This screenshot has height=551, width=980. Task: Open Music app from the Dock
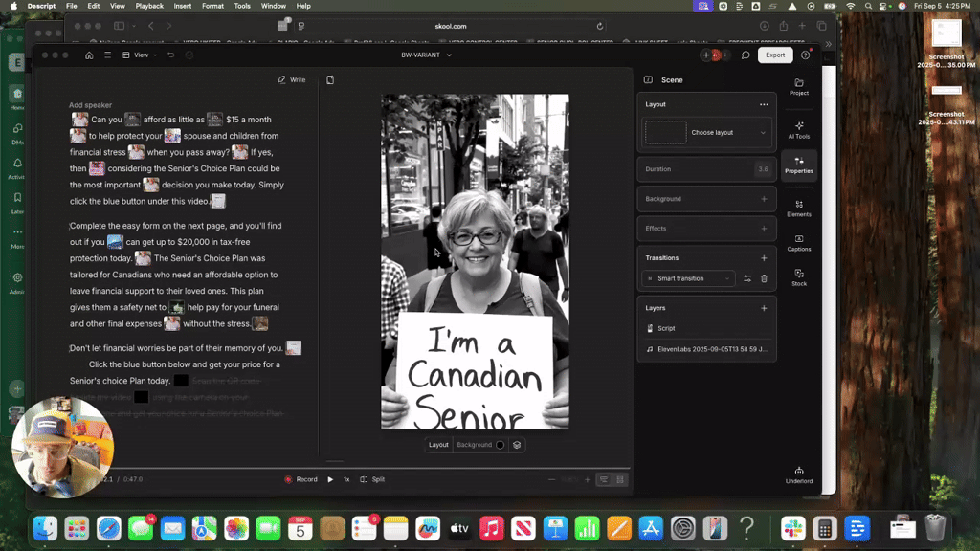492,528
